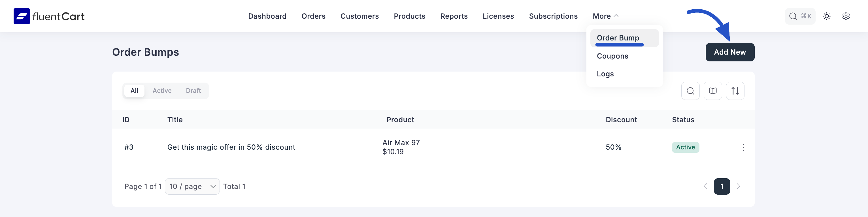The image size is (868, 217).
Task: Switch to the Active filter tab
Action: click(x=162, y=91)
